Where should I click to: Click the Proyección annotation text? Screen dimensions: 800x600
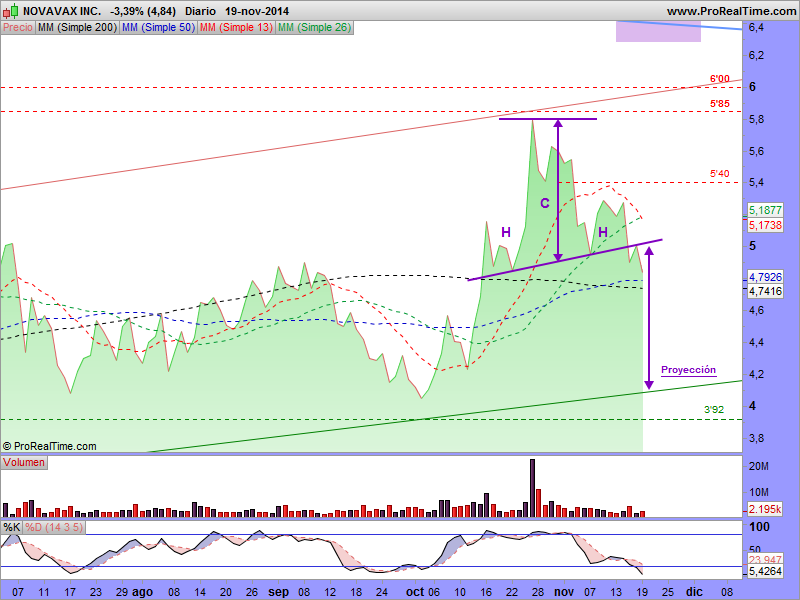[688, 370]
